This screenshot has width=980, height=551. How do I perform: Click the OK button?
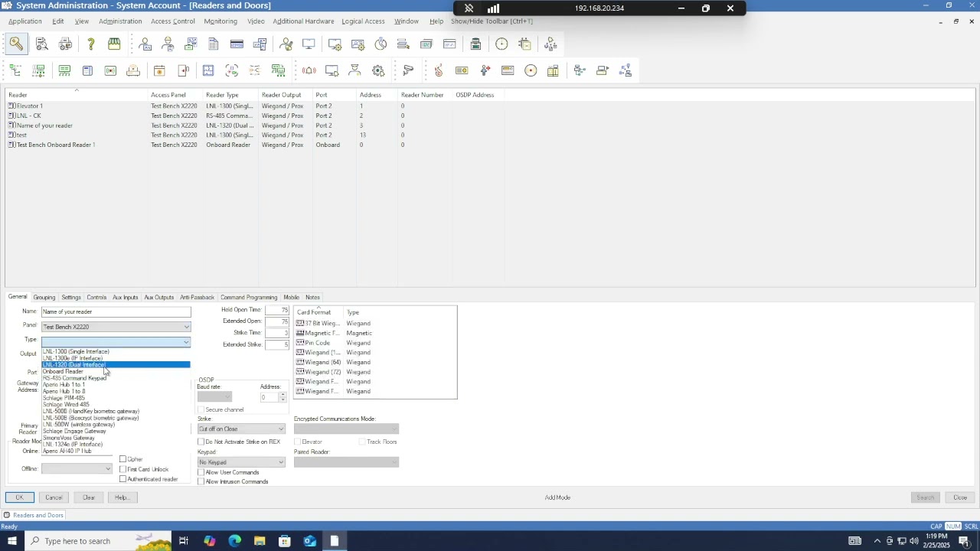19,497
